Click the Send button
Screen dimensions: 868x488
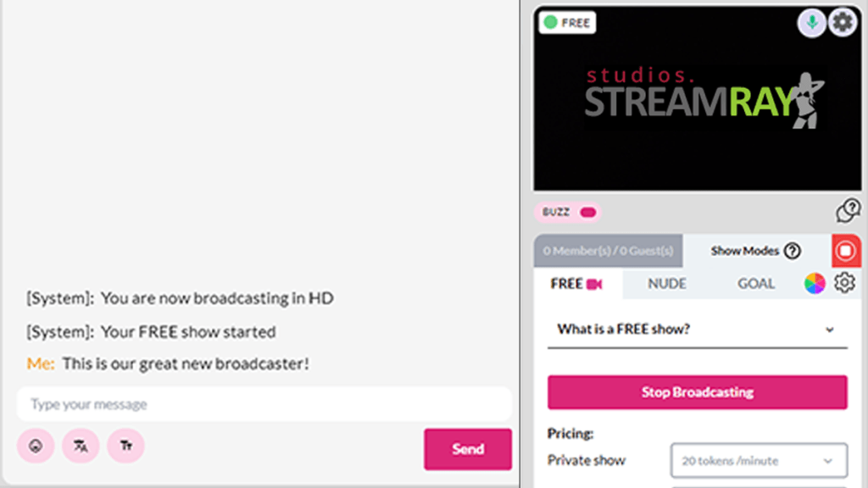468,449
